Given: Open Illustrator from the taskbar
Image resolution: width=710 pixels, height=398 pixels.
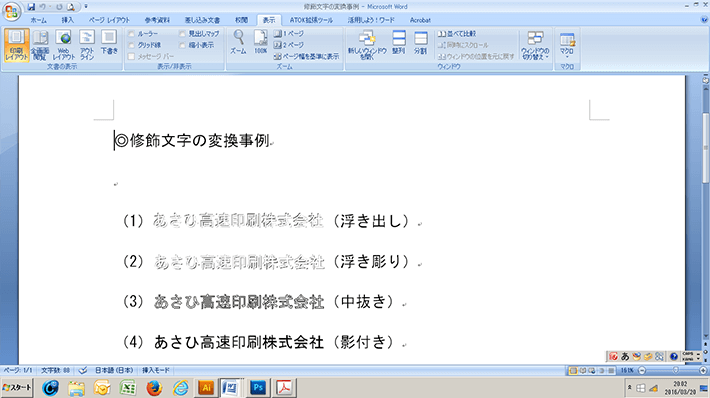Looking at the screenshot, I should click(206, 388).
